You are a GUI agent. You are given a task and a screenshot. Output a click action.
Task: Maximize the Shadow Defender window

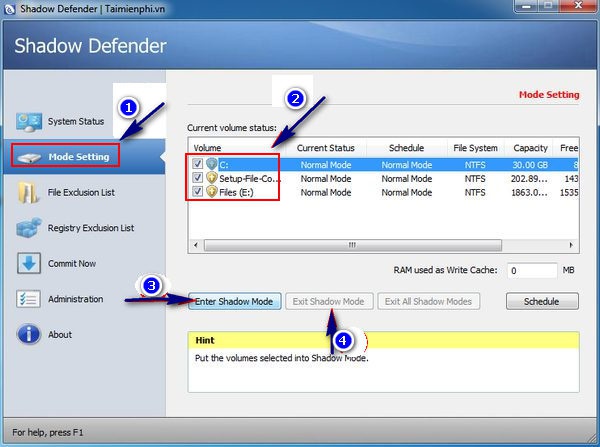(548, 6)
